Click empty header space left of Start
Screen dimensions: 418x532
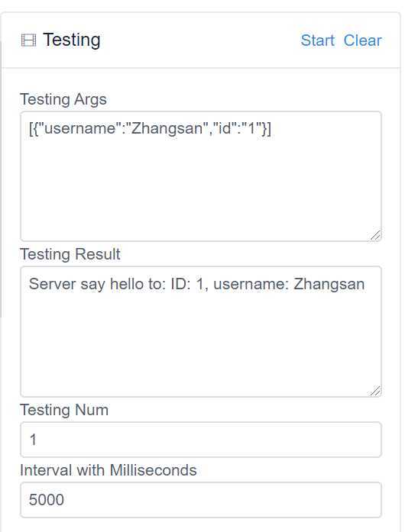200,40
